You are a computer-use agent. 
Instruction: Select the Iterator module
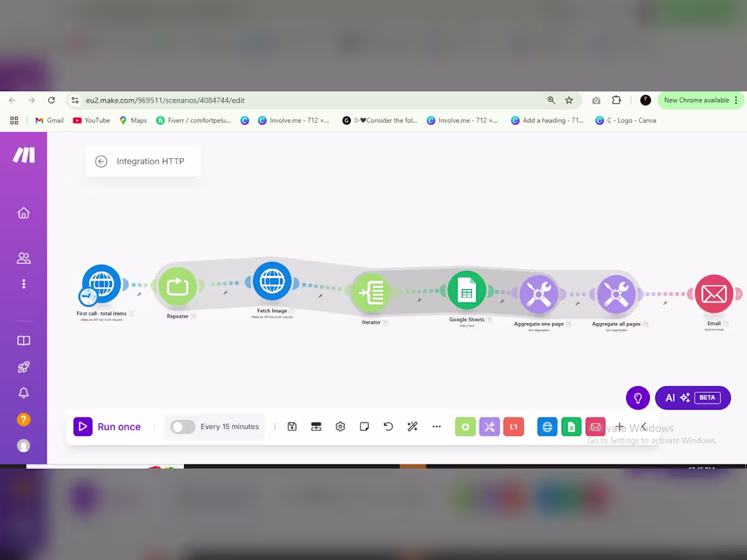(x=371, y=293)
